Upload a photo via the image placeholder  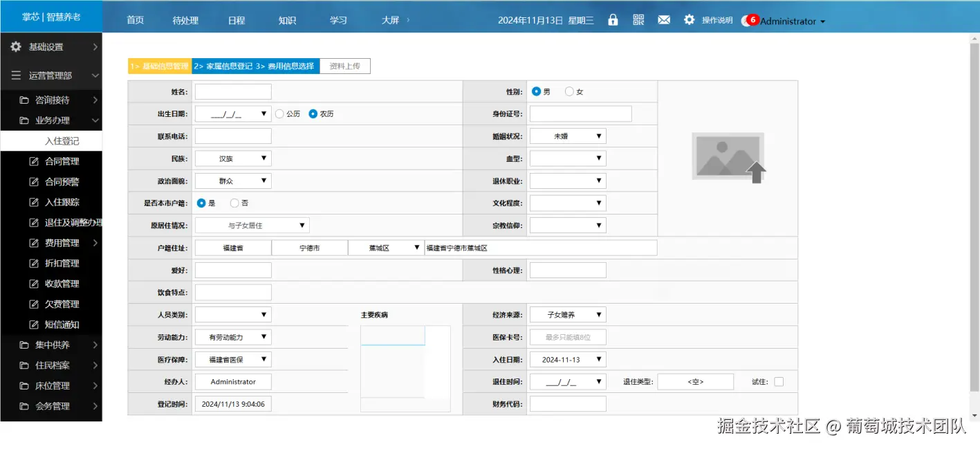tap(728, 158)
